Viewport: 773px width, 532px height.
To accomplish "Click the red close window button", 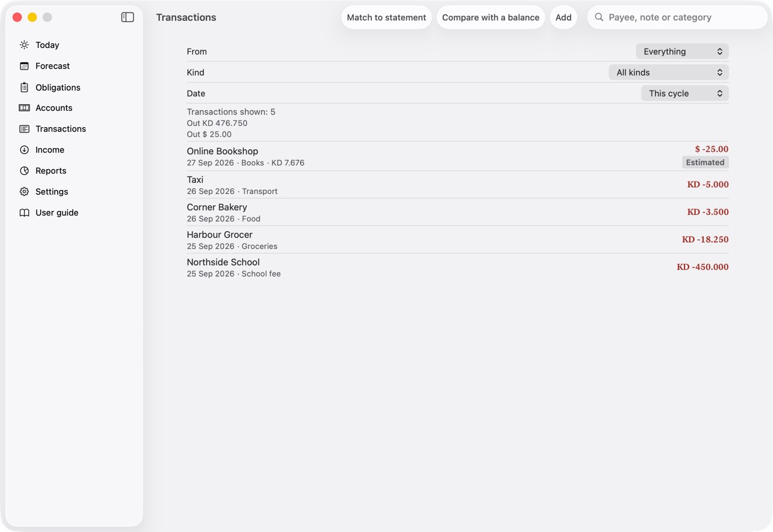I will coord(17,17).
